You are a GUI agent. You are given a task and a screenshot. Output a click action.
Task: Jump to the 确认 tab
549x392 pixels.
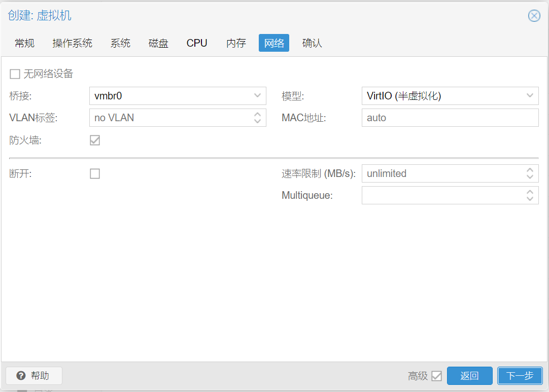[312, 43]
